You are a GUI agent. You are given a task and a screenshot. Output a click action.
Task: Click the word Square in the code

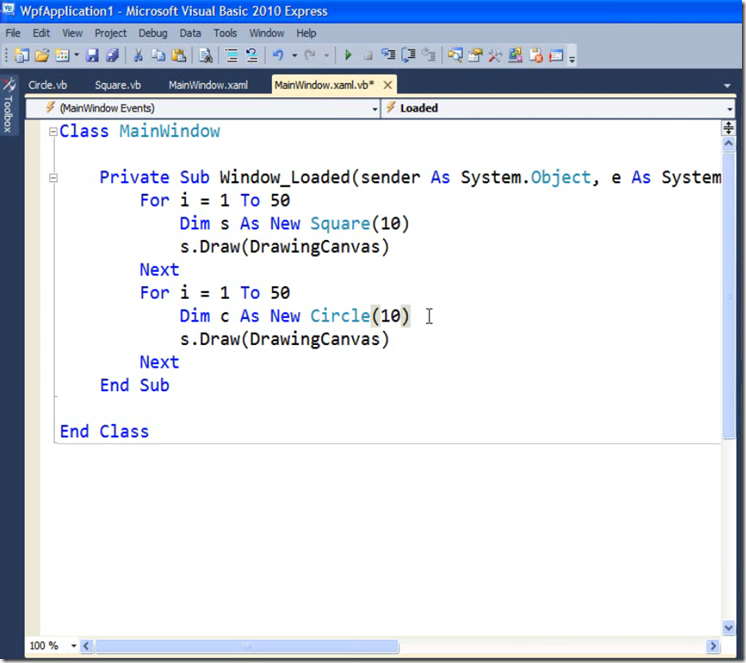(340, 224)
